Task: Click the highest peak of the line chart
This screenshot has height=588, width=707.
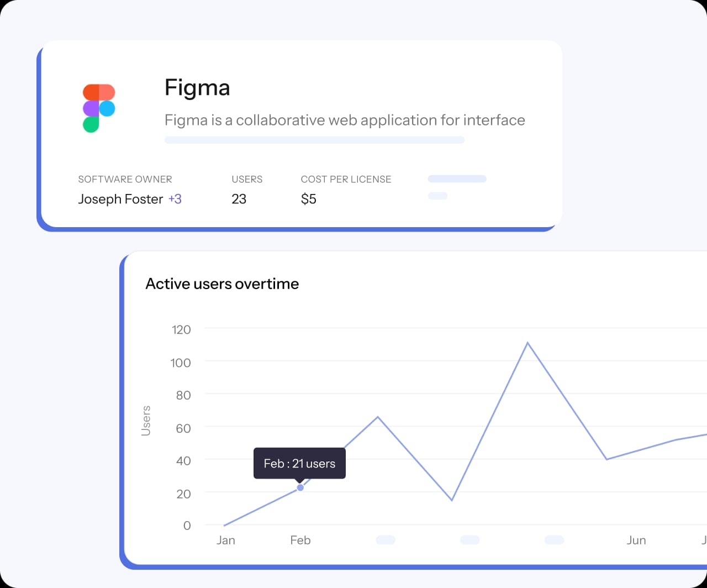Action: pyautogui.click(x=527, y=343)
